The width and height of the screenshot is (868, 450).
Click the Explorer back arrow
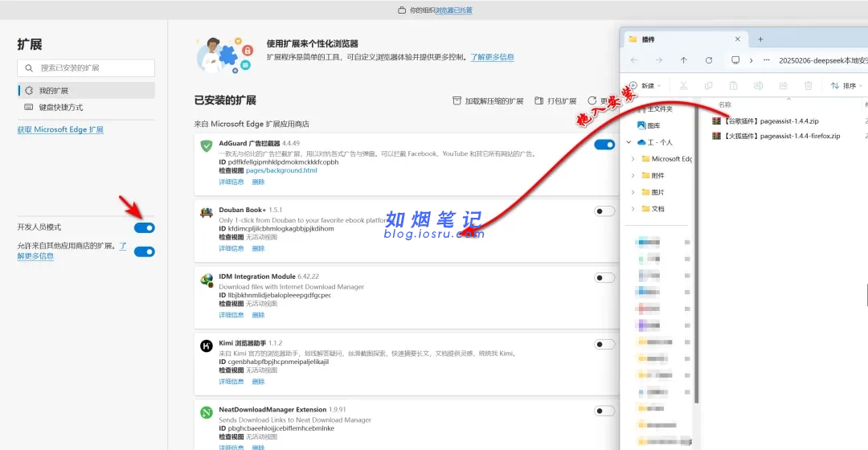[634, 60]
